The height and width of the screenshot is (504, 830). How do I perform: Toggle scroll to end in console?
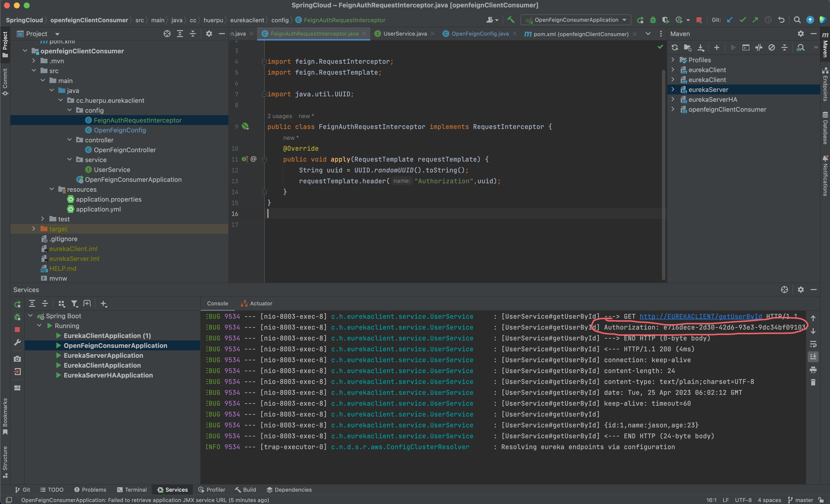coord(813,357)
